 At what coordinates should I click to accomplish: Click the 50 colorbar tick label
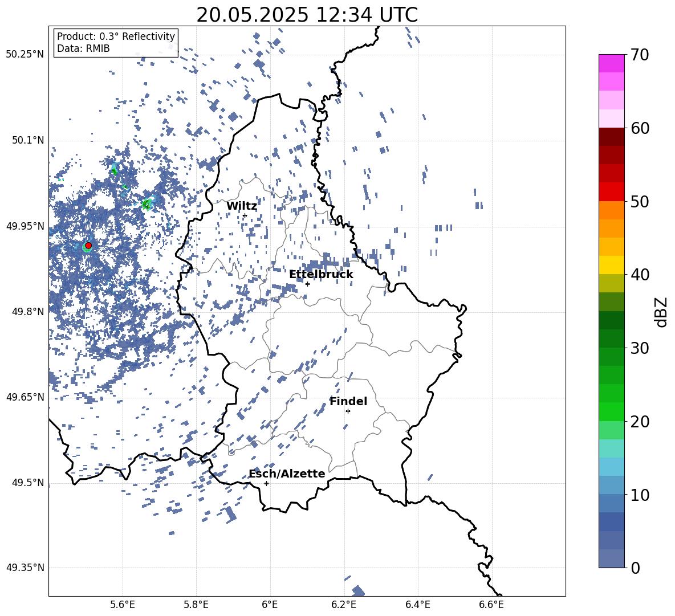click(640, 202)
